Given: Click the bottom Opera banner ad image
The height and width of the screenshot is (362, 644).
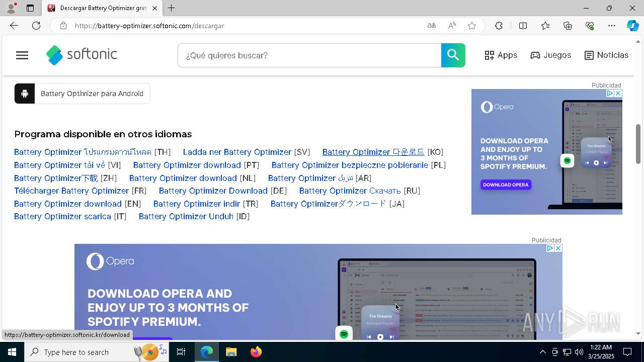Looking at the screenshot, I should tap(318, 292).
